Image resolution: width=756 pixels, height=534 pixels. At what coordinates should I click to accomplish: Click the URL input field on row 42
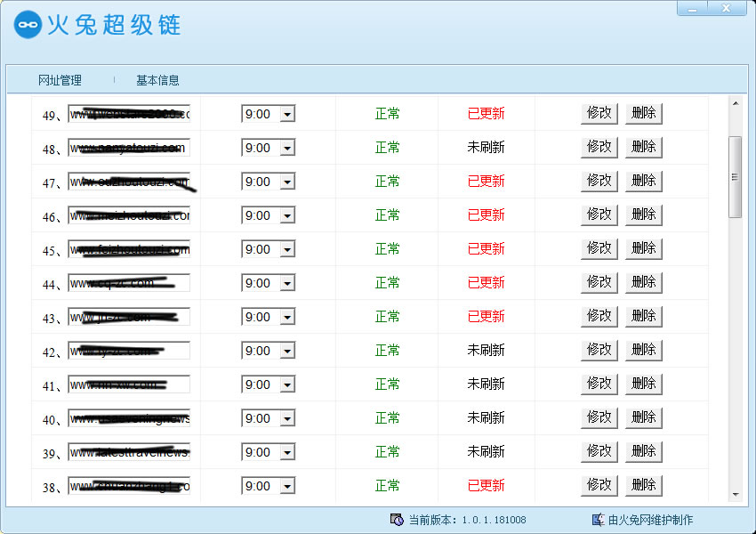(129, 350)
